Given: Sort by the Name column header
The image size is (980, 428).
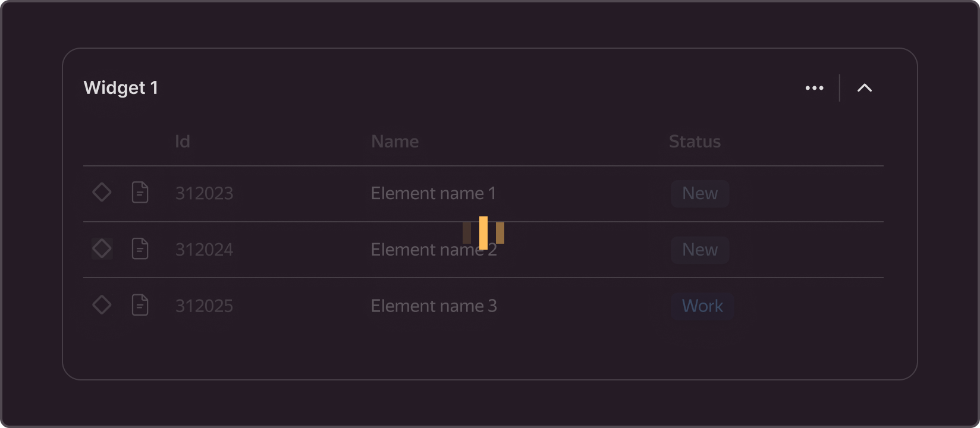Looking at the screenshot, I should (395, 141).
